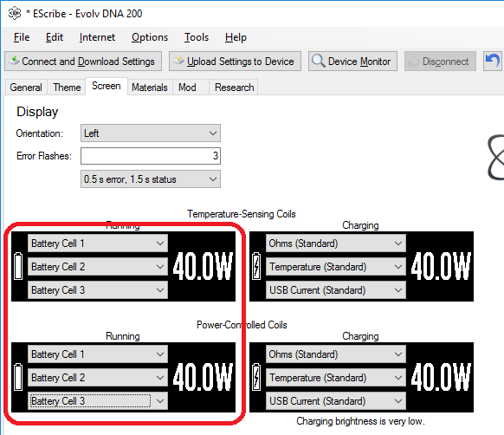
Task: Open Temperature (Standard) dropdown in Power-Controlled Charging
Action: tap(336, 378)
